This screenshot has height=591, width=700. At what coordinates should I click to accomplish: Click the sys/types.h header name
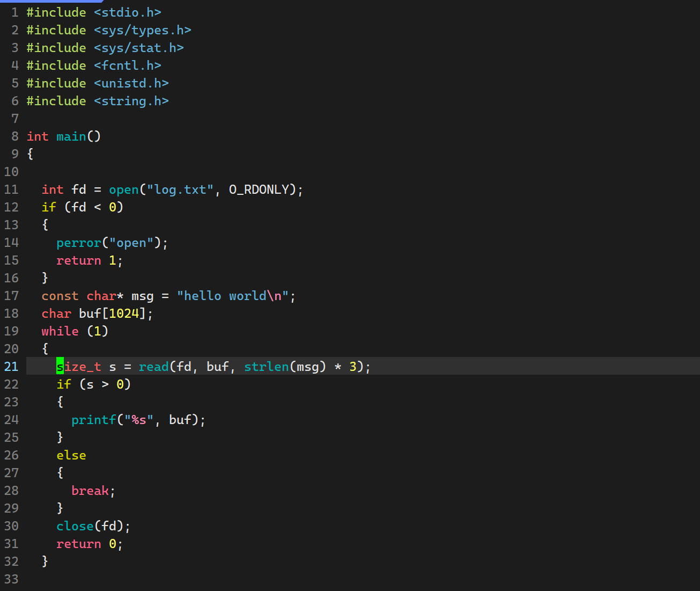[143, 30]
